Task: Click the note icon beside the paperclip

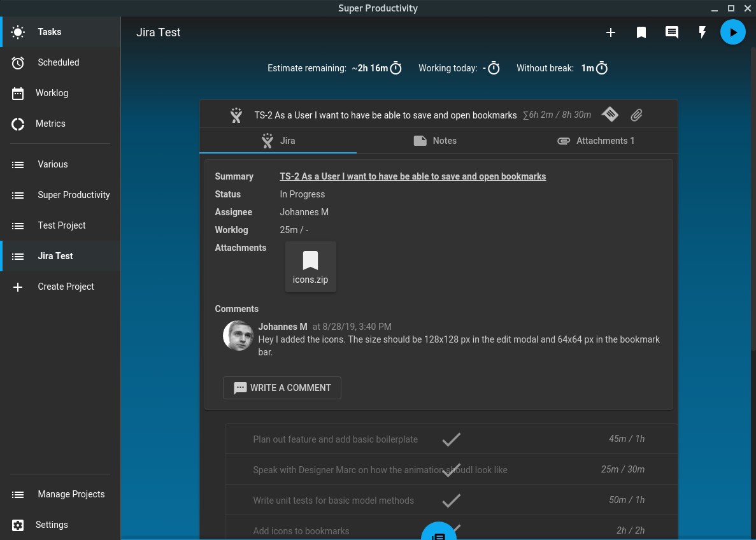Action: tap(610, 114)
